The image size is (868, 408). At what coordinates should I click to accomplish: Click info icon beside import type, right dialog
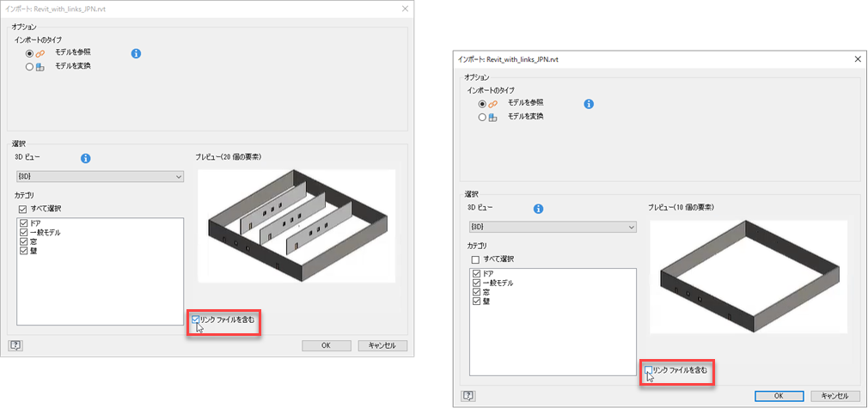[x=589, y=104]
